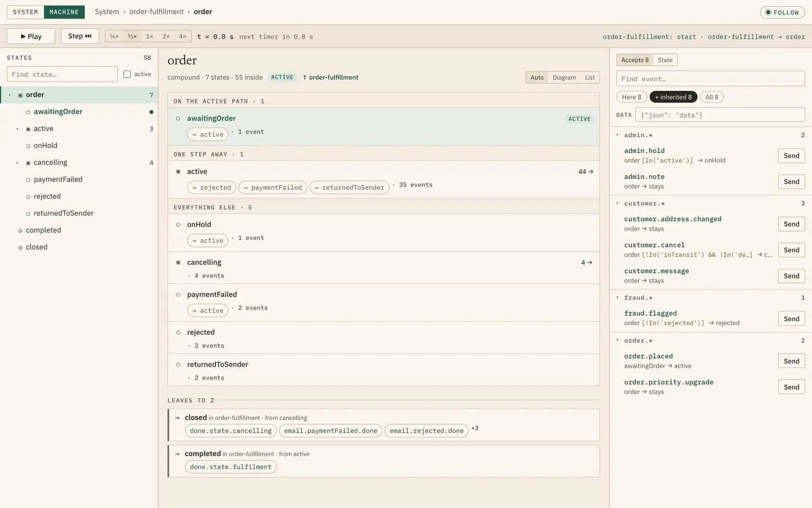Screen dimensions: 812x508
Task: Click the → rejected transition chip
Action: (212, 187)
